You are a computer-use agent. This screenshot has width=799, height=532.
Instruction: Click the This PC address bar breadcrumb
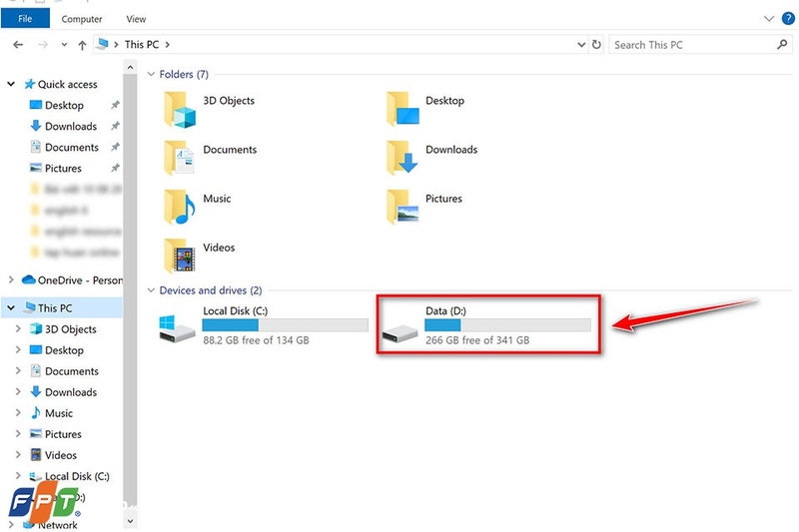142,44
